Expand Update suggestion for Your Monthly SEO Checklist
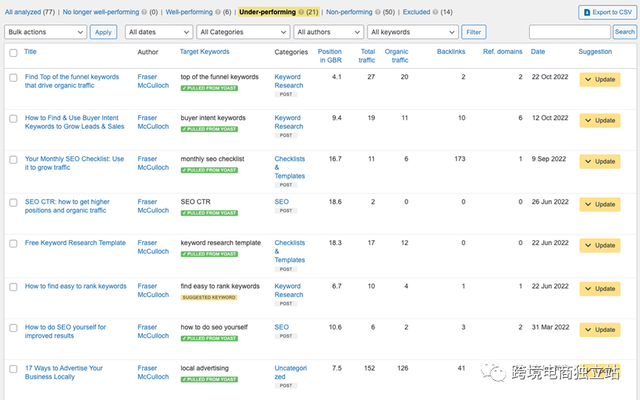640x400 pixels. [599, 162]
